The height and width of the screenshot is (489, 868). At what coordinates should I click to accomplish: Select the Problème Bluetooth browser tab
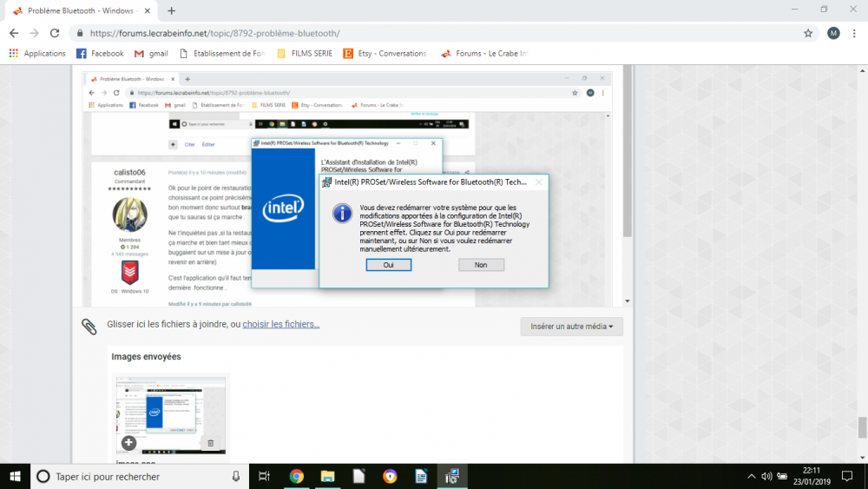[x=80, y=10]
